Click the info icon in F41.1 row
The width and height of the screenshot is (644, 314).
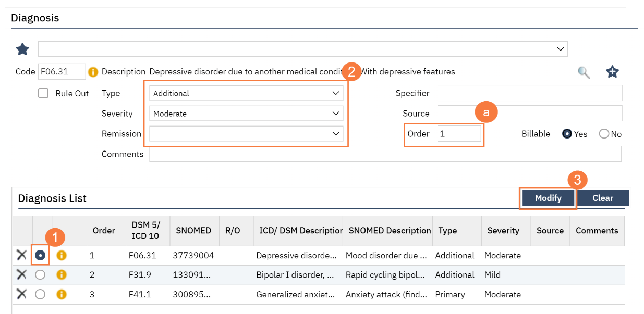click(62, 294)
